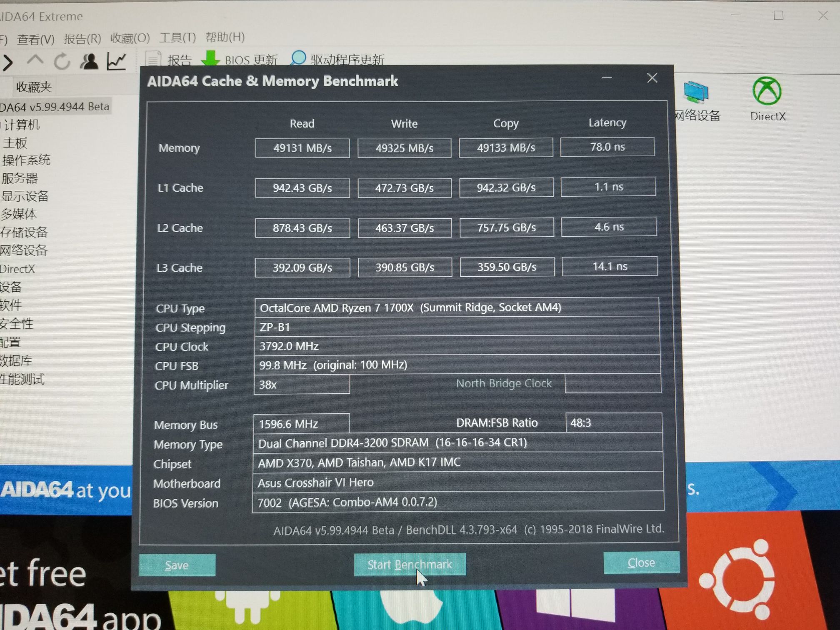The width and height of the screenshot is (840, 630).
Task: Open the 查看(V) menu
Action: point(35,39)
